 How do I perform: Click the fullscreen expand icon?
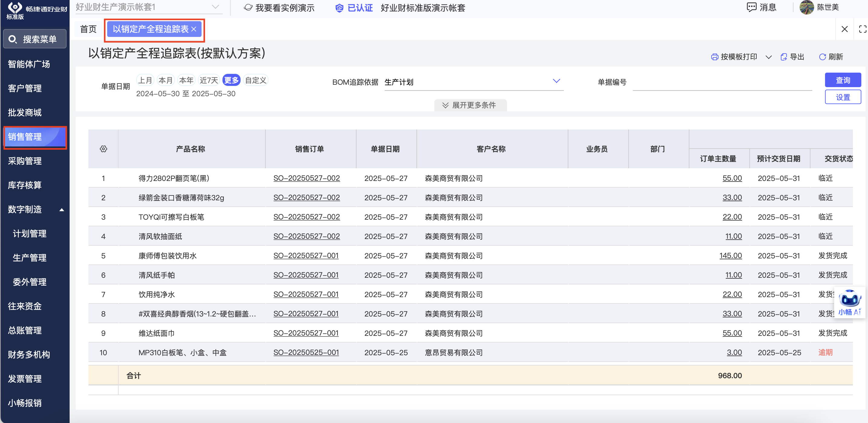862,29
